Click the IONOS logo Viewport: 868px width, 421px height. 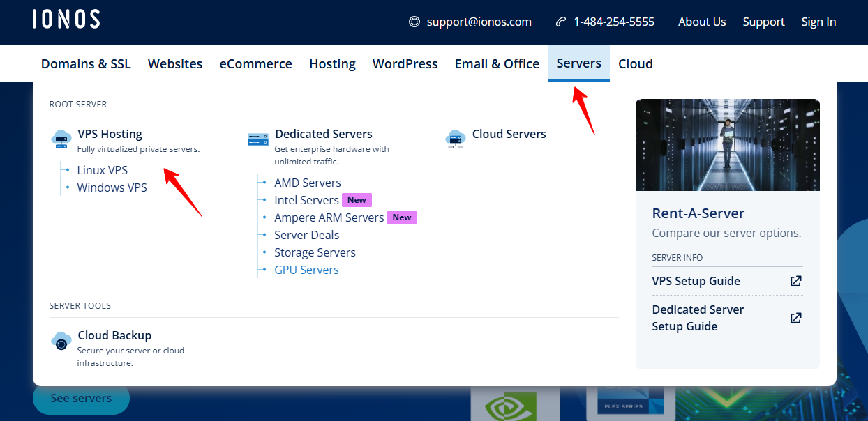tap(66, 20)
